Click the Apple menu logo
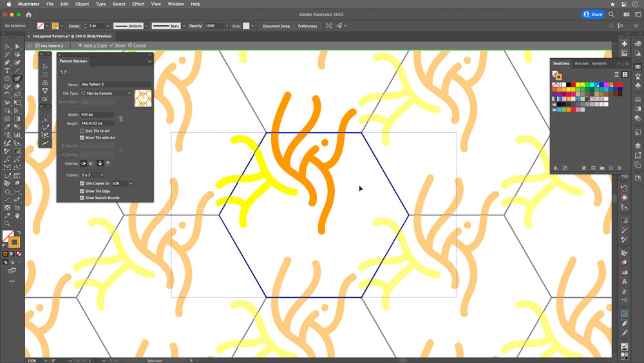644x363 pixels. pyautogui.click(x=8, y=4)
